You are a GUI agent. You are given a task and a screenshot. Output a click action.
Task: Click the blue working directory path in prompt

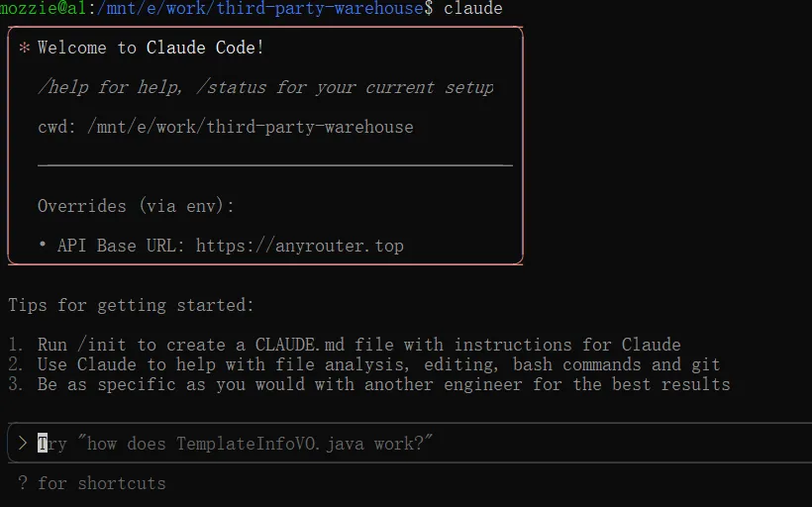pyautogui.click(x=260, y=8)
